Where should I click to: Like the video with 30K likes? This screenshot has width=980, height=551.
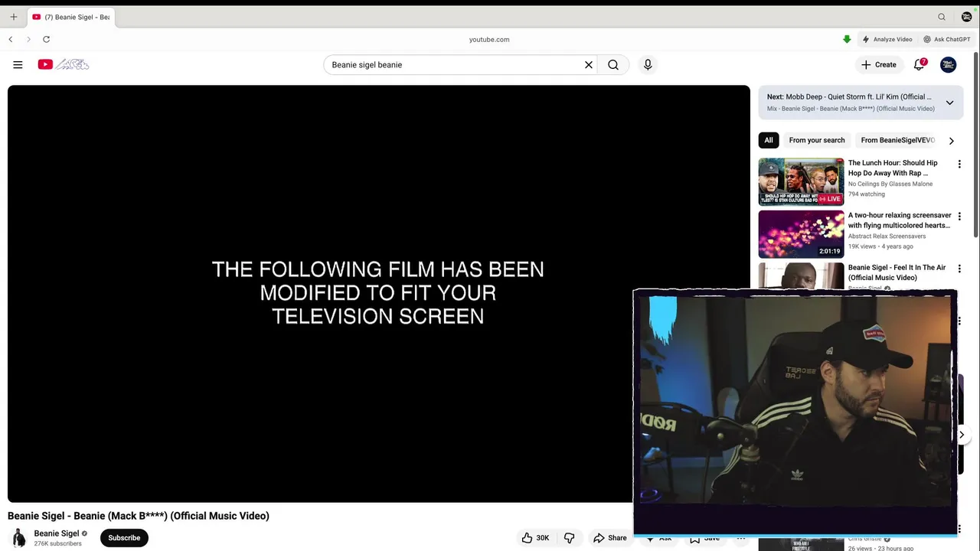[x=536, y=538]
